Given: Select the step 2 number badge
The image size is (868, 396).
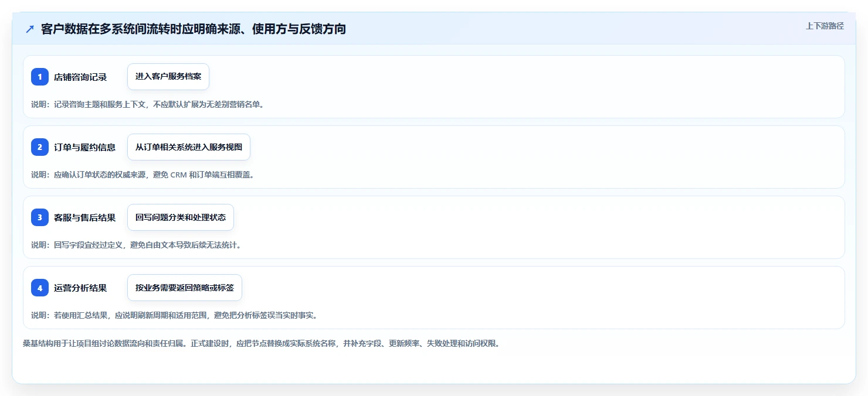Looking at the screenshot, I should 40,147.
